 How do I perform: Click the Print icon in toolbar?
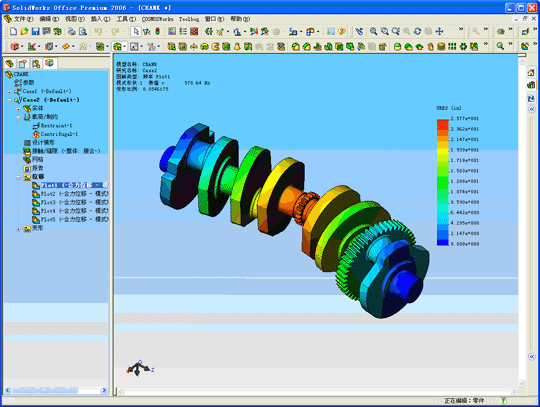click(x=72, y=32)
